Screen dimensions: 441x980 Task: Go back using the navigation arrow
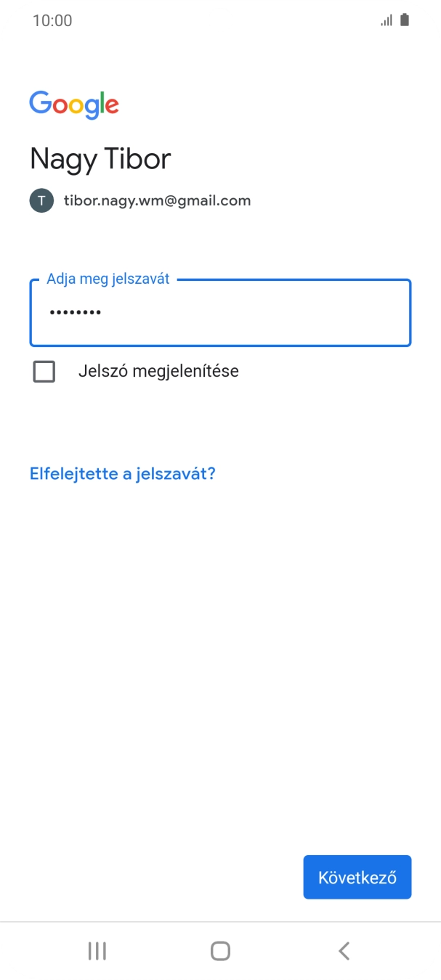(x=344, y=951)
